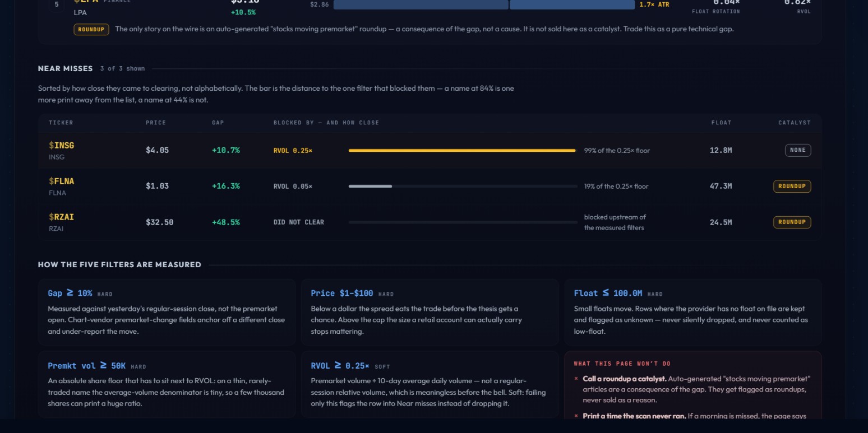Click the TICKER column header
The image size is (868, 433).
pos(61,123)
